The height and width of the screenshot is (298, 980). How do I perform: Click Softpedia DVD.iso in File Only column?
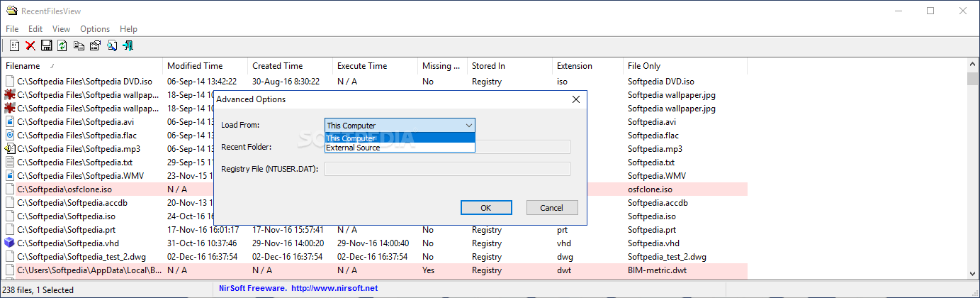click(661, 82)
